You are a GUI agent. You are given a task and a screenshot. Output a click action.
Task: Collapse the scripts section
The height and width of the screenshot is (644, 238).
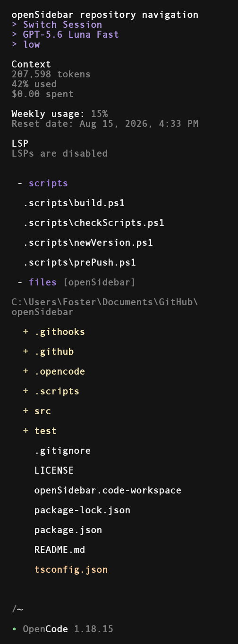[42, 183]
